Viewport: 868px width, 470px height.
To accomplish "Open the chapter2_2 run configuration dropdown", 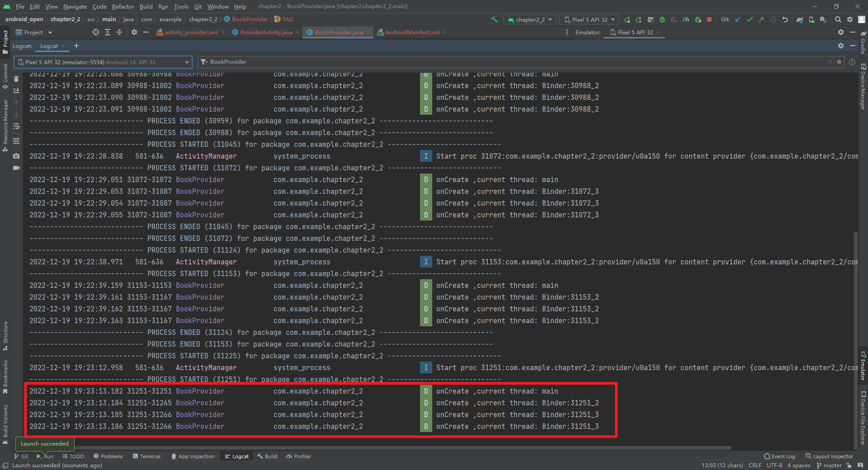I will [530, 19].
